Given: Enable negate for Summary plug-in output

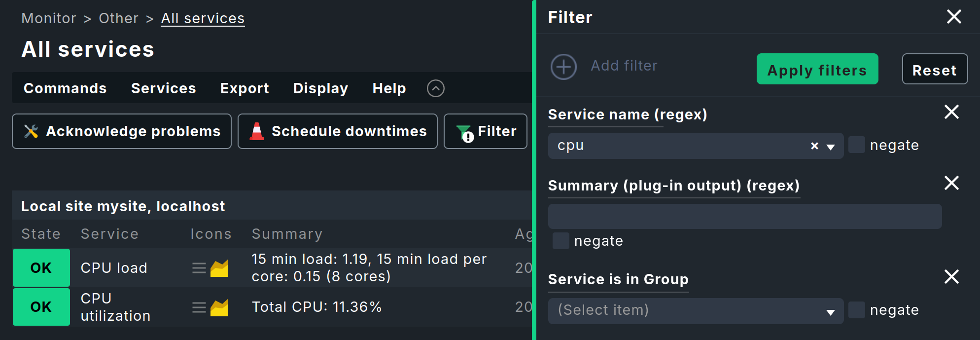Looking at the screenshot, I should [x=561, y=241].
